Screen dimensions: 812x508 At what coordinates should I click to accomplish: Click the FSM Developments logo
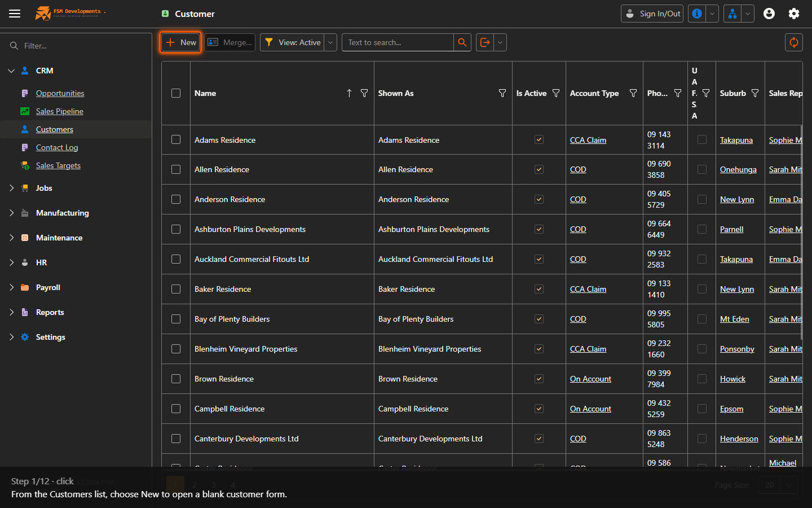(x=70, y=13)
